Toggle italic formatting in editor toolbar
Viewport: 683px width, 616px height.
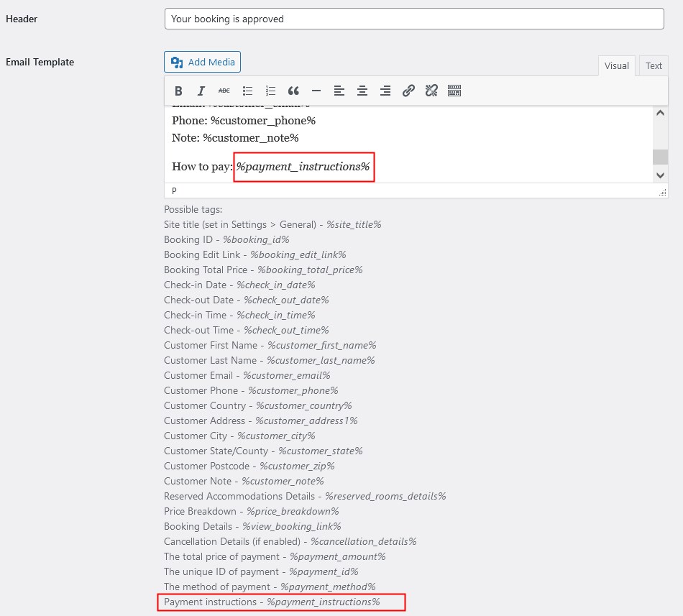click(x=201, y=91)
